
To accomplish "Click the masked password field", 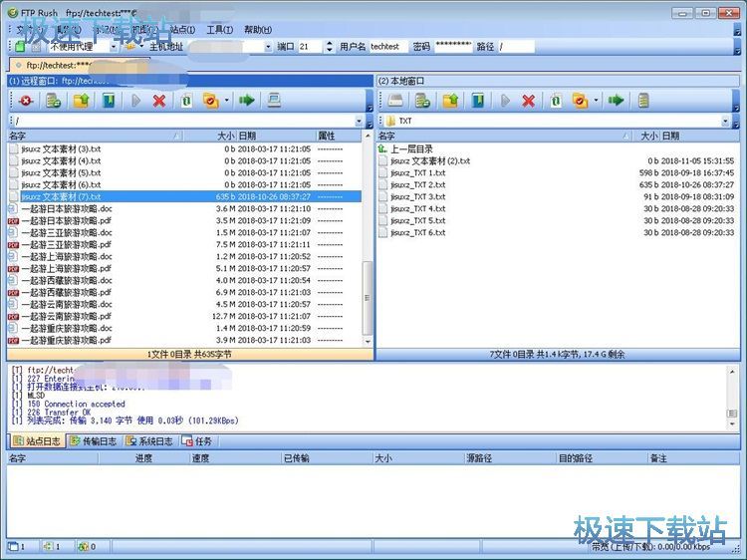I will 453,47.
